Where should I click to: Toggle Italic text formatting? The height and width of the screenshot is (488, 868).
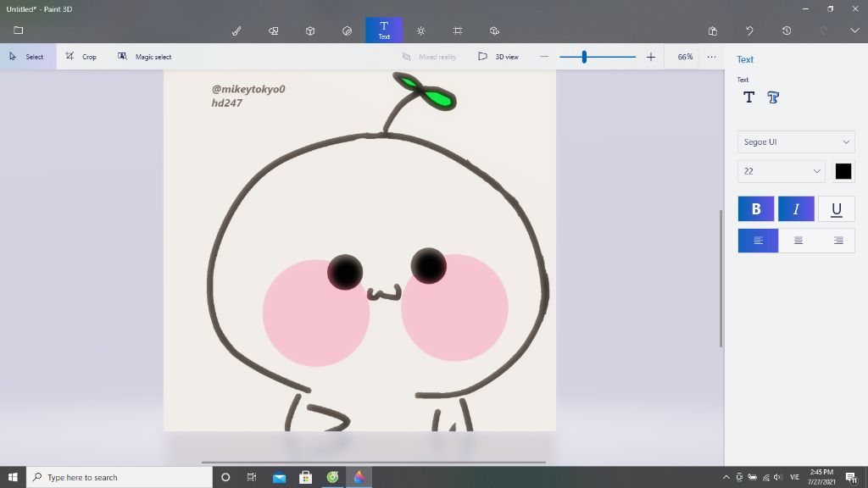(796, 209)
